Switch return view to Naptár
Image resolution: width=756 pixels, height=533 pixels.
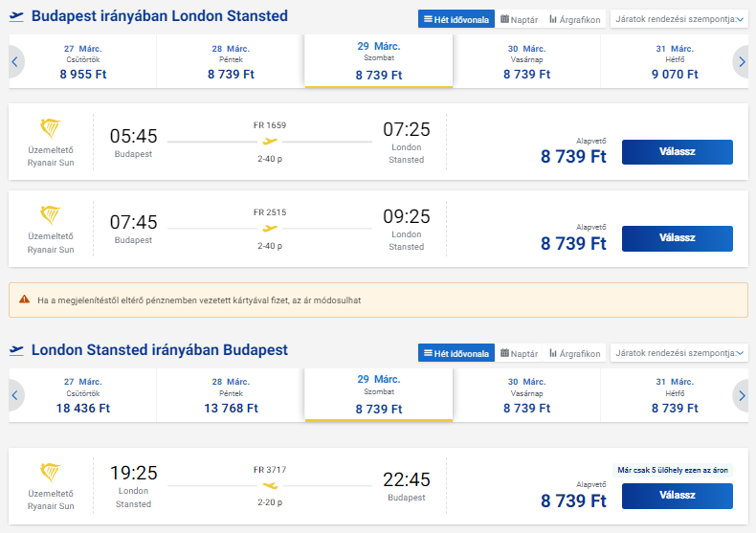pyautogui.click(x=518, y=353)
